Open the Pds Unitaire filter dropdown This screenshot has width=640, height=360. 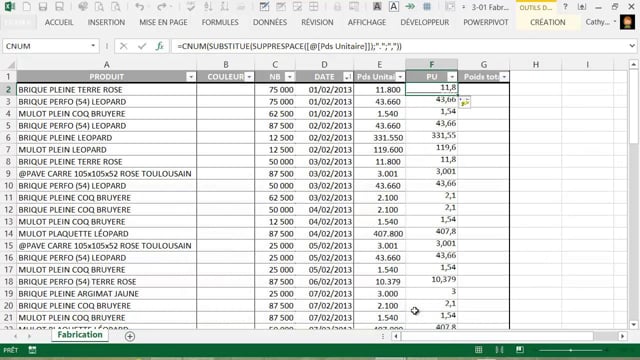pos(400,77)
